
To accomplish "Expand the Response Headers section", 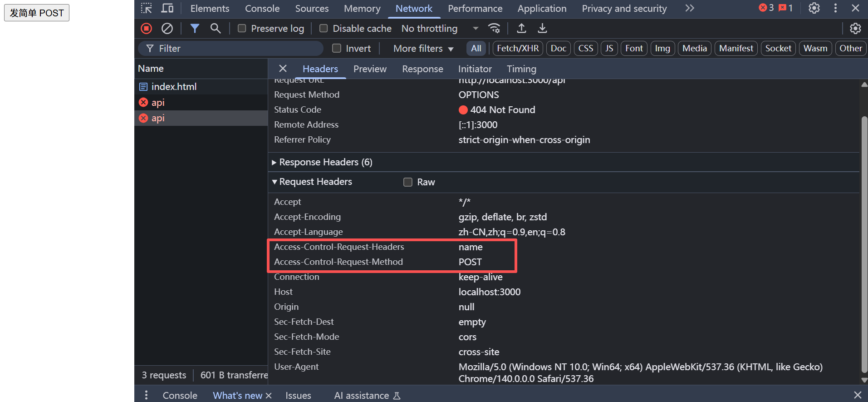I will pyautogui.click(x=274, y=162).
